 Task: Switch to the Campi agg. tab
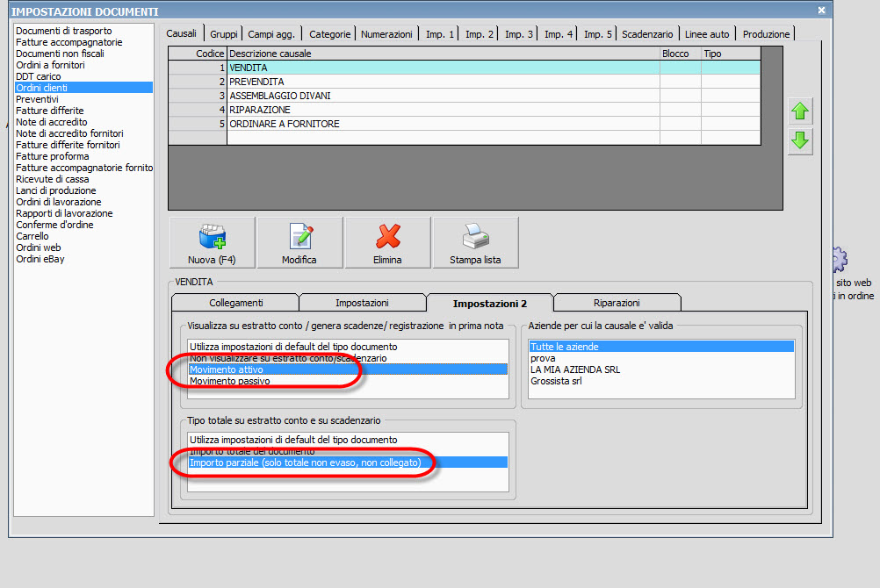(271, 34)
